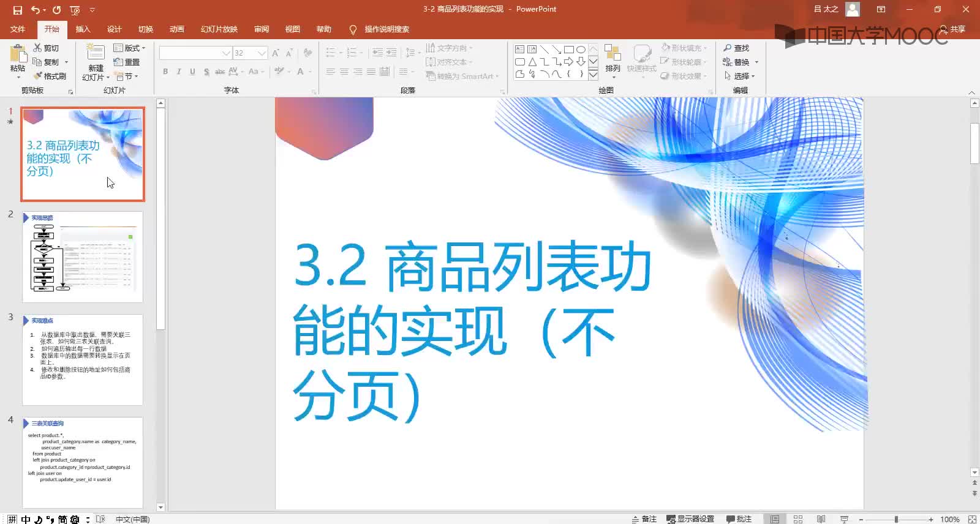Click the Save icon in quick access toolbar
This screenshot has width=980, height=524.
(x=17, y=10)
